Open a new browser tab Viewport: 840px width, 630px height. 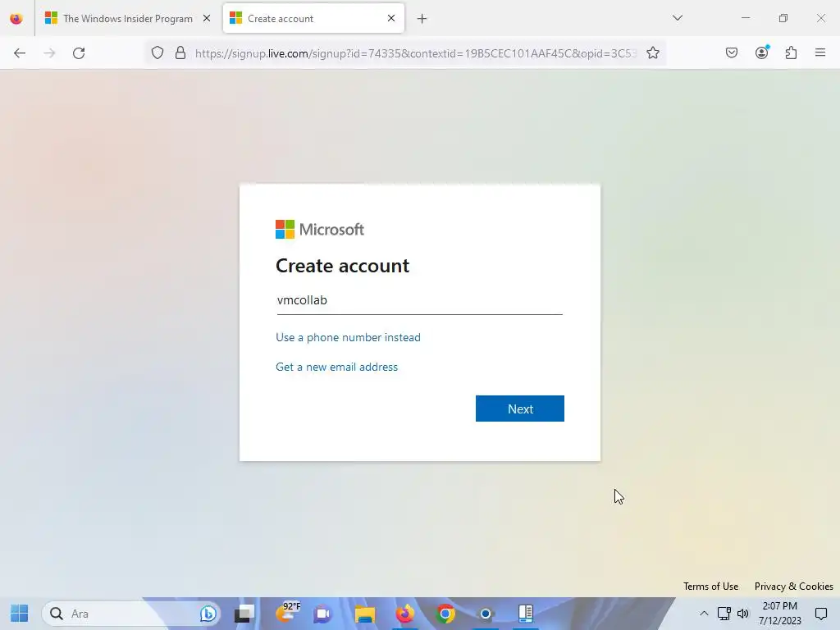[422, 19]
